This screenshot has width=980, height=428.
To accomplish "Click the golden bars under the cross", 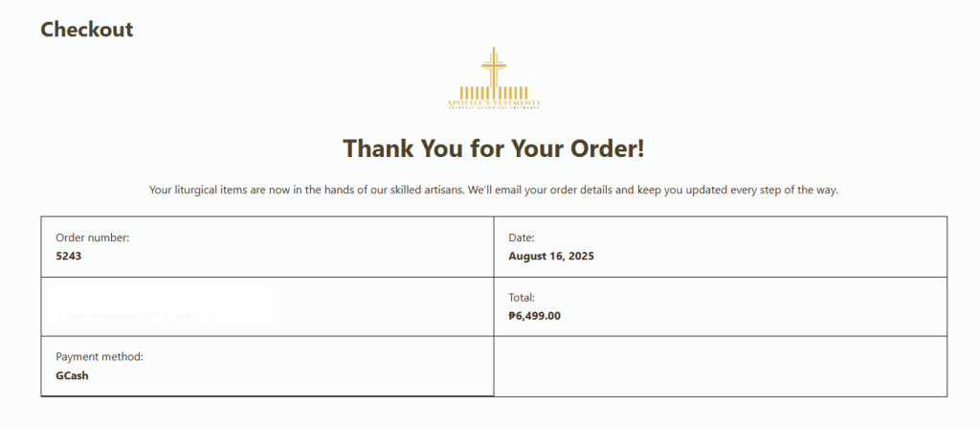I will [494, 93].
